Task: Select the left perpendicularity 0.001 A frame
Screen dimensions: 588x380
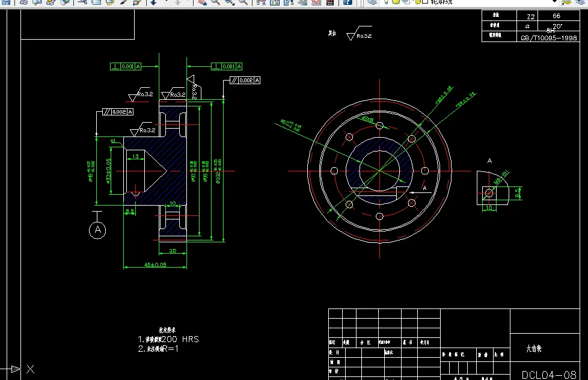Action: [126, 66]
